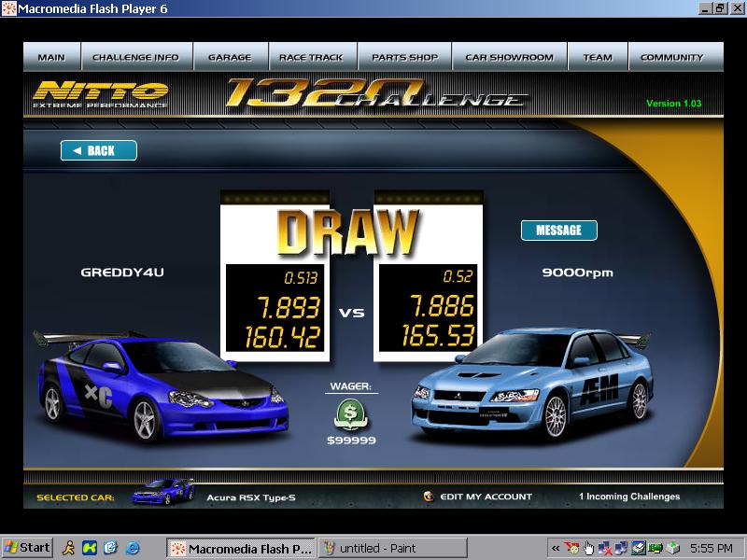Open EDIT MY ACCOUNT link
747x560 pixels.
coord(486,497)
